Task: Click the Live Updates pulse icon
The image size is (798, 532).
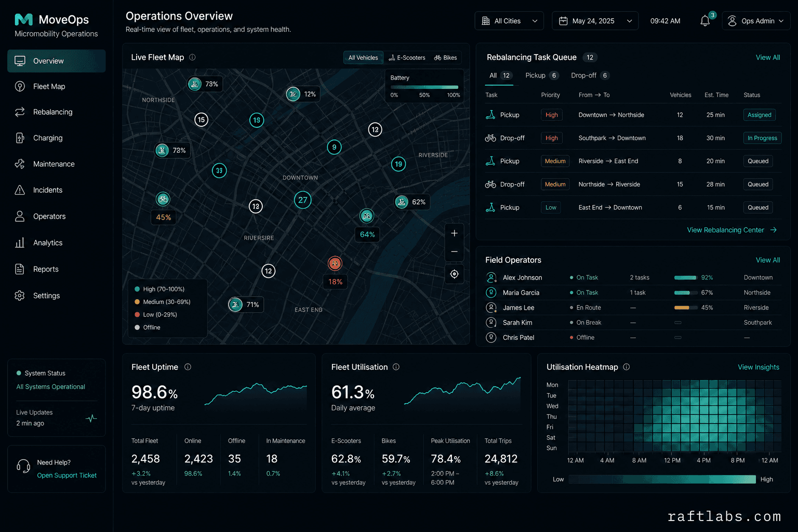Action: tap(91, 418)
